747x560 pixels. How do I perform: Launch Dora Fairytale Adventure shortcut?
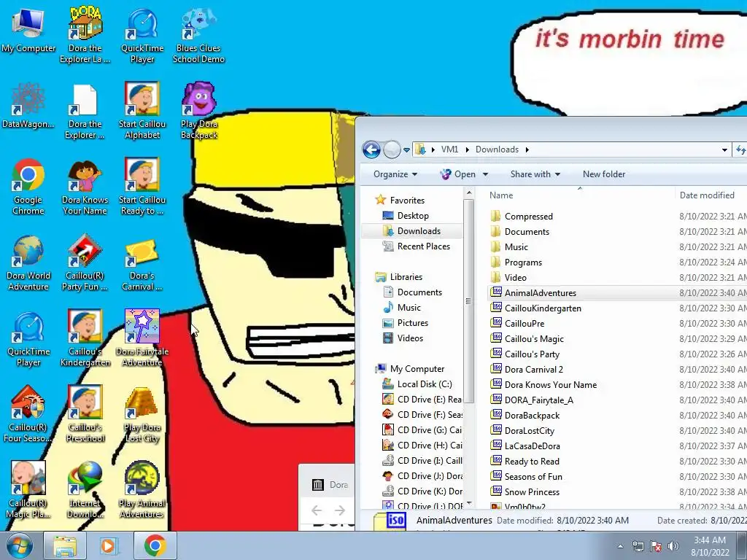[x=142, y=338]
